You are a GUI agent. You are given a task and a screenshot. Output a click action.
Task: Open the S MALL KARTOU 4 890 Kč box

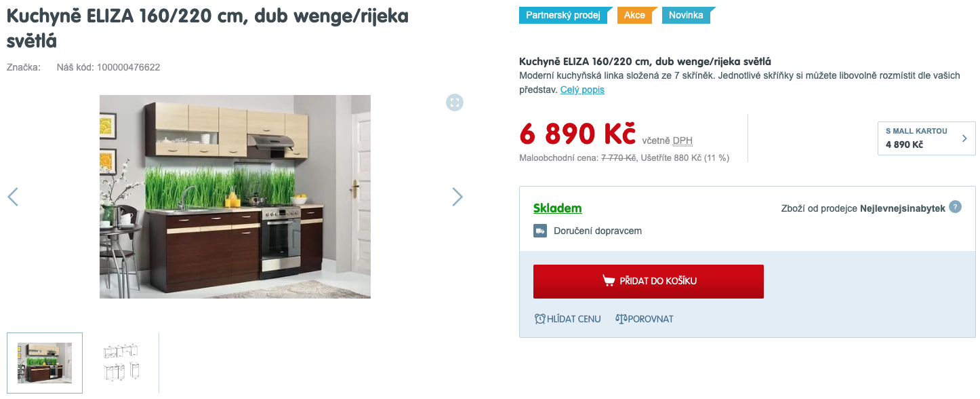tap(926, 138)
